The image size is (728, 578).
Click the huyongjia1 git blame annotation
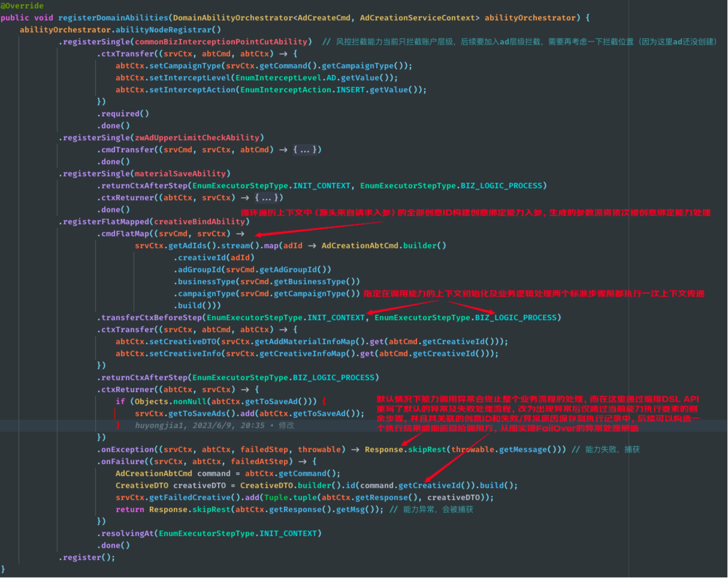[214, 425]
